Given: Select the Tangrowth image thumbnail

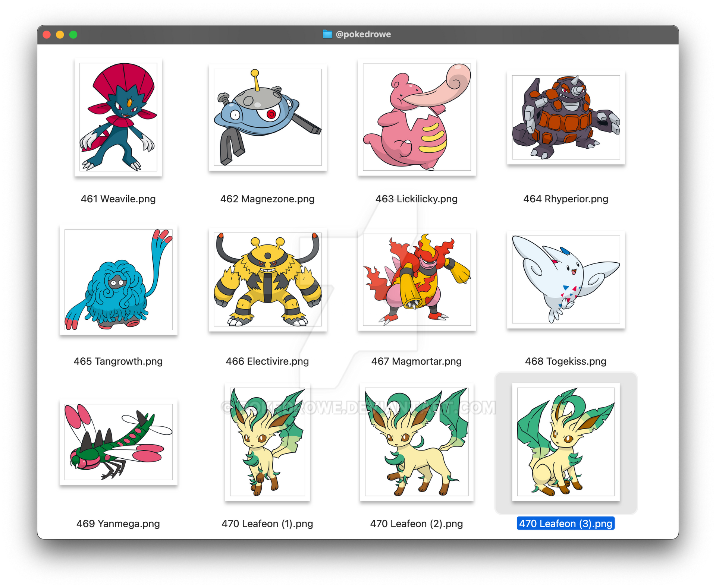Looking at the screenshot, I should 118,279.
